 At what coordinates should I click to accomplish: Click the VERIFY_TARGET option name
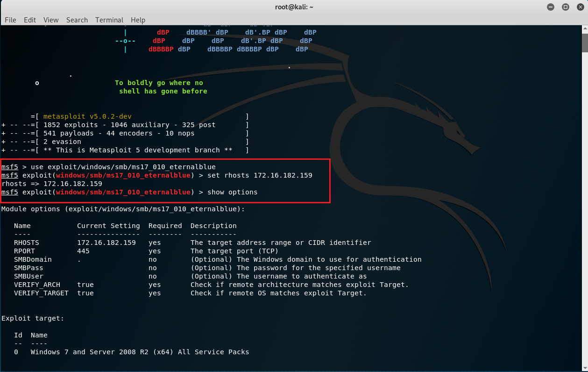pos(41,293)
